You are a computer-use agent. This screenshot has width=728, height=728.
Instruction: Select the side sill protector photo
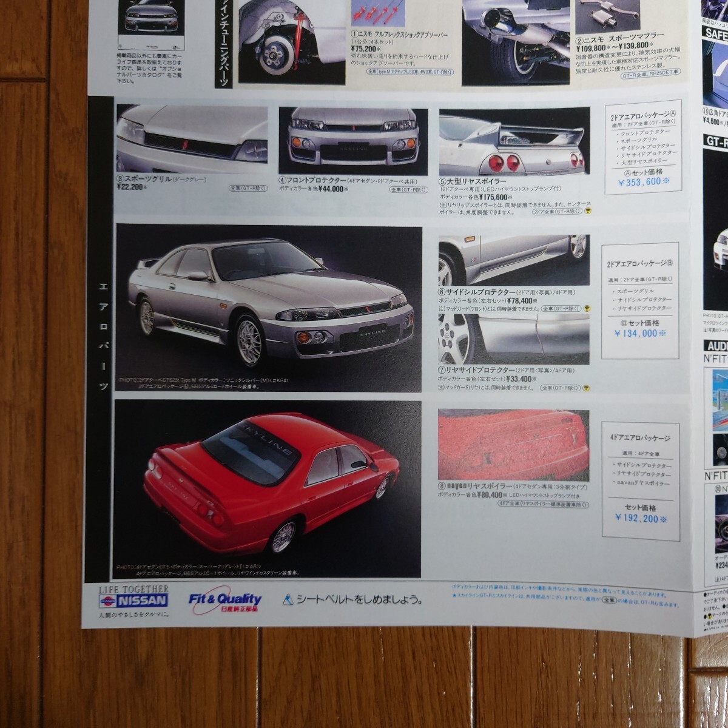point(514,260)
